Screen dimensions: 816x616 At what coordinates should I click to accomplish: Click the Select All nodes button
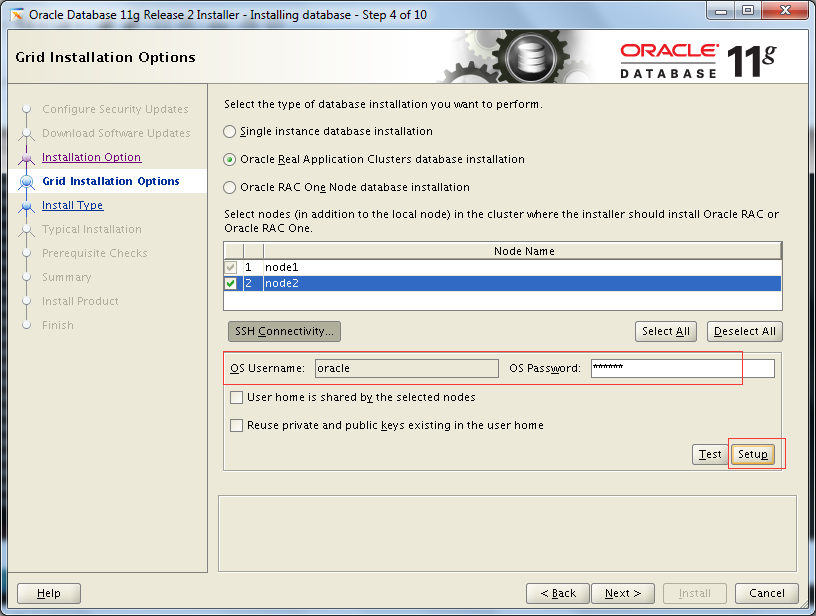(666, 331)
